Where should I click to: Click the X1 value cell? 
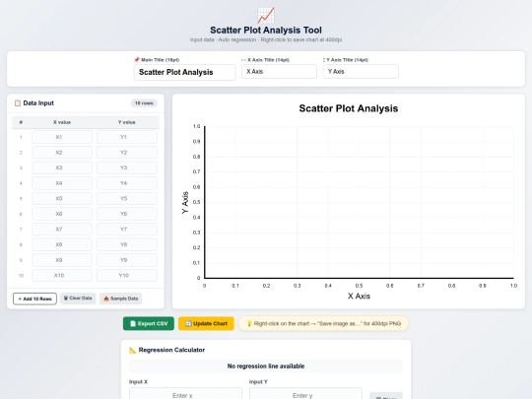[62, 137]
